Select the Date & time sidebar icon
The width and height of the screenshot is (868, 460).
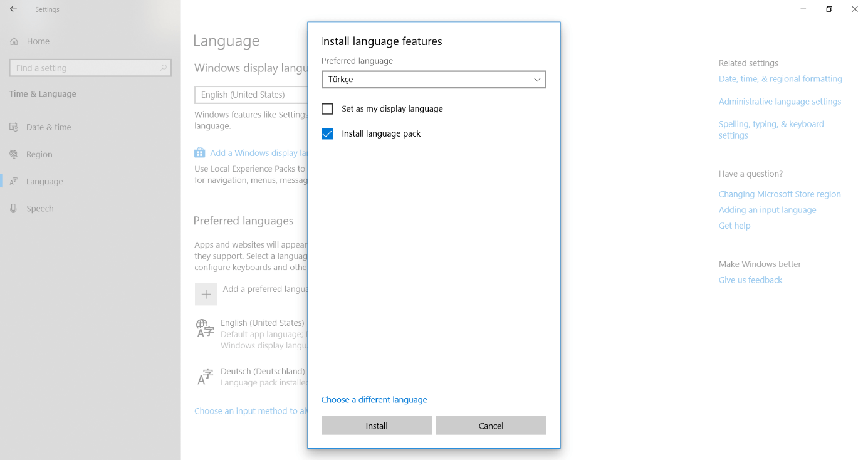coord(14,127)
